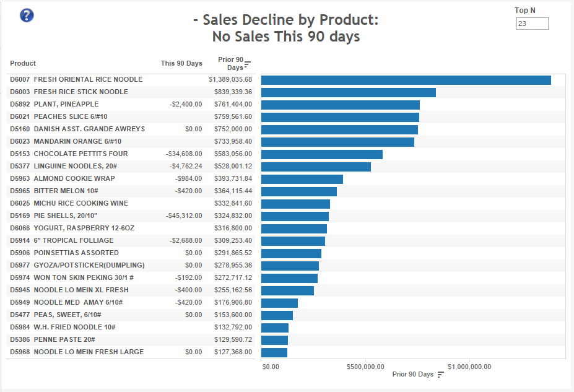574x392 pixels.
Task: Click the $500,000.00 axis tick label
Action: pyautogui.click(x=365, y=367)
